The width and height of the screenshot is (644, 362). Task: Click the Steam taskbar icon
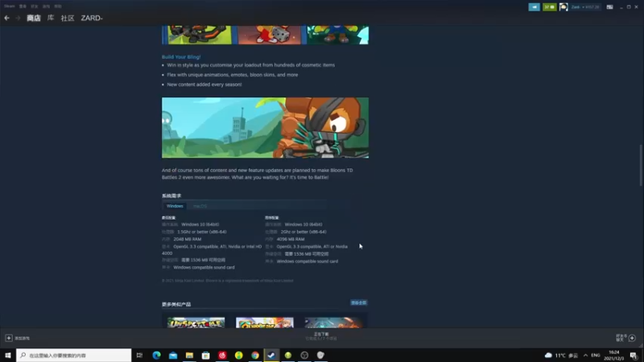click(x=271, y=355)
